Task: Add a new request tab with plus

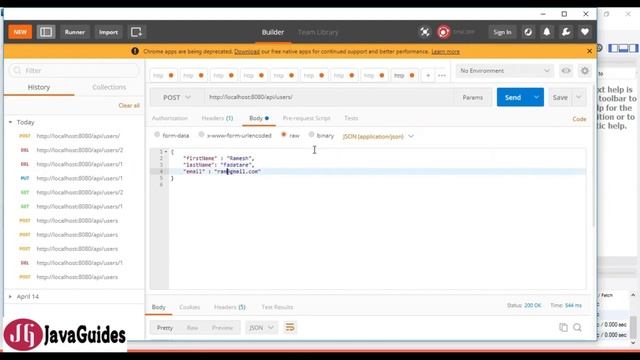Action: tap(428, 76)
